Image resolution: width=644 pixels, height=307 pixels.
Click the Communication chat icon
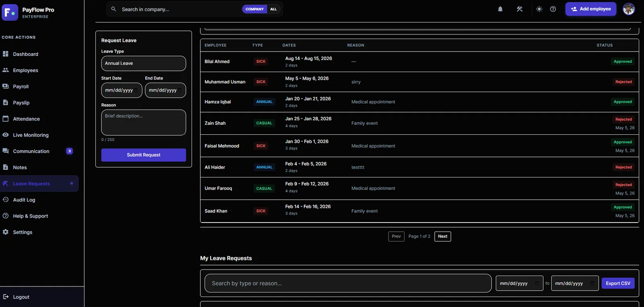(x=6, y=151)
